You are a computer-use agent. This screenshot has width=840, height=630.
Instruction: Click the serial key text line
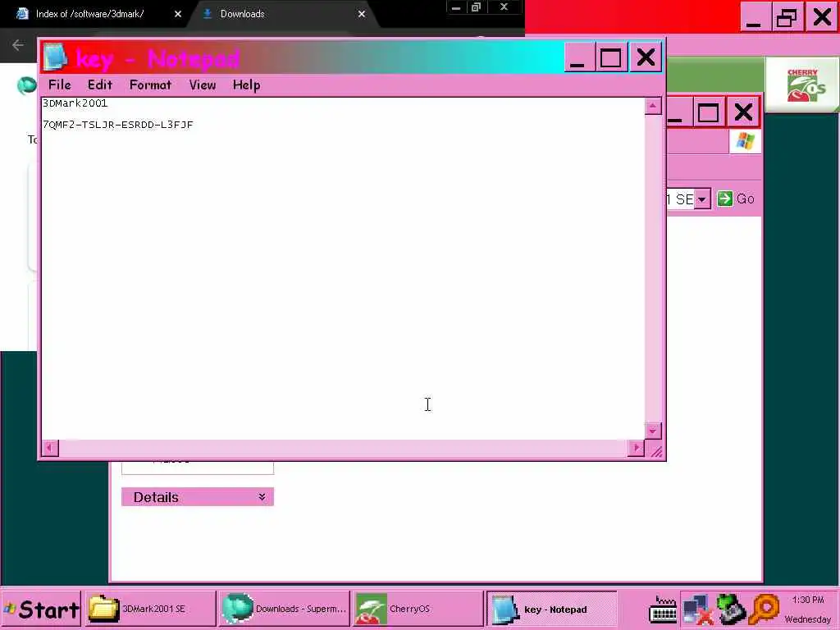coord(118,125)
